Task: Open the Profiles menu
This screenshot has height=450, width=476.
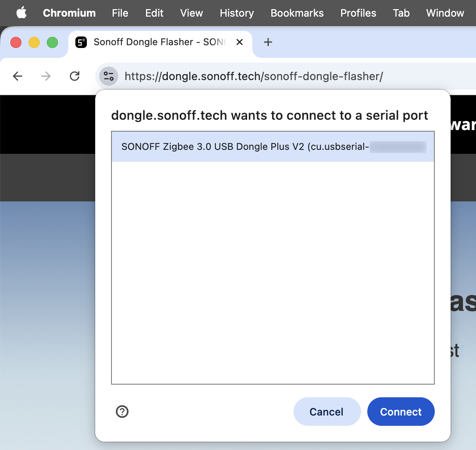Action: (358, 13)
